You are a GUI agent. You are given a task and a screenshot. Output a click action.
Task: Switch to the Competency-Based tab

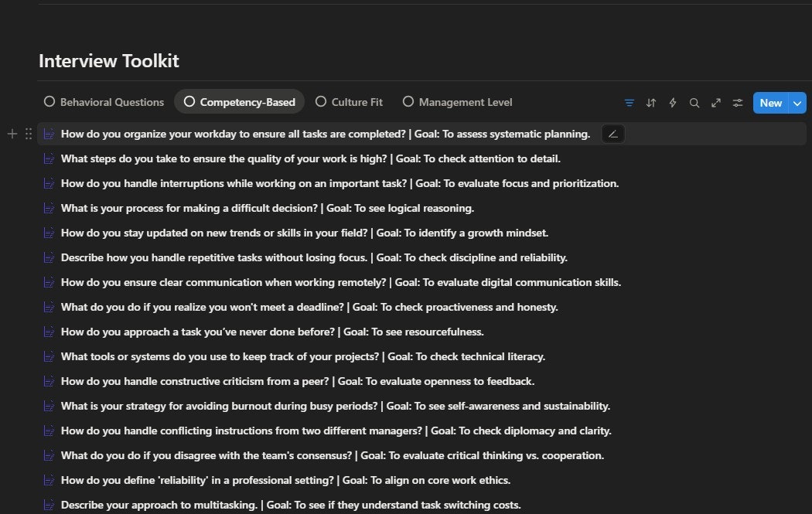coord(247,101)
